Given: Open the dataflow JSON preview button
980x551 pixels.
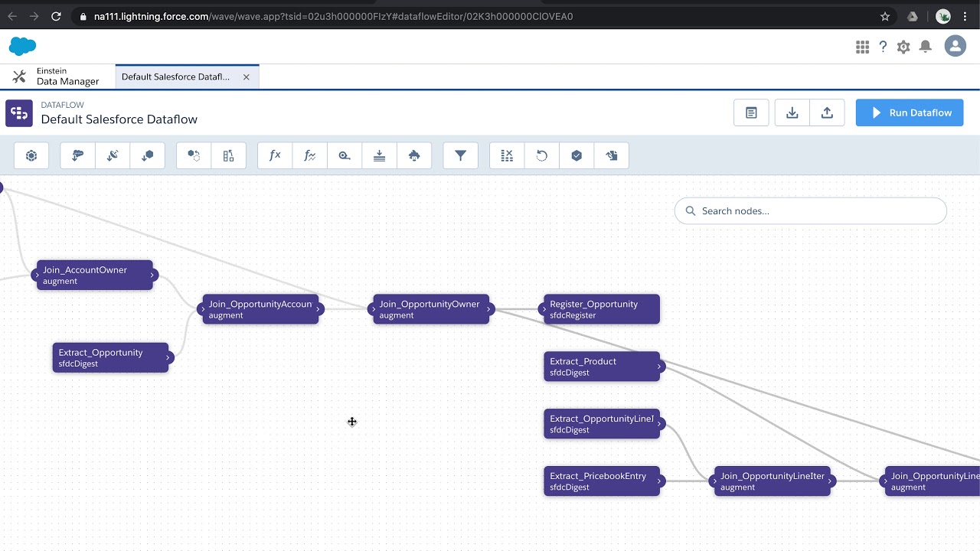Looking at the screenshot, I should click(x=751, y=112).
